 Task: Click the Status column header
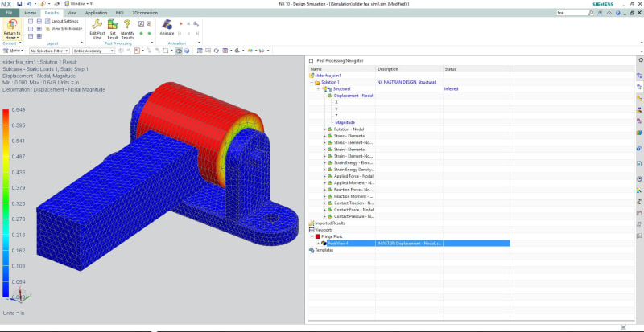477,69
